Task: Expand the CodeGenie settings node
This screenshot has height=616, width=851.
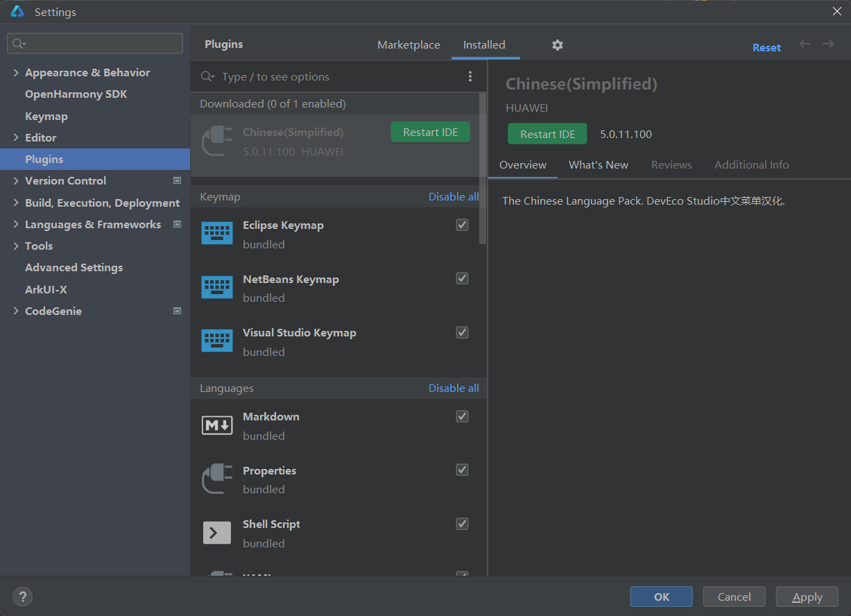Action: click(16, 311)
